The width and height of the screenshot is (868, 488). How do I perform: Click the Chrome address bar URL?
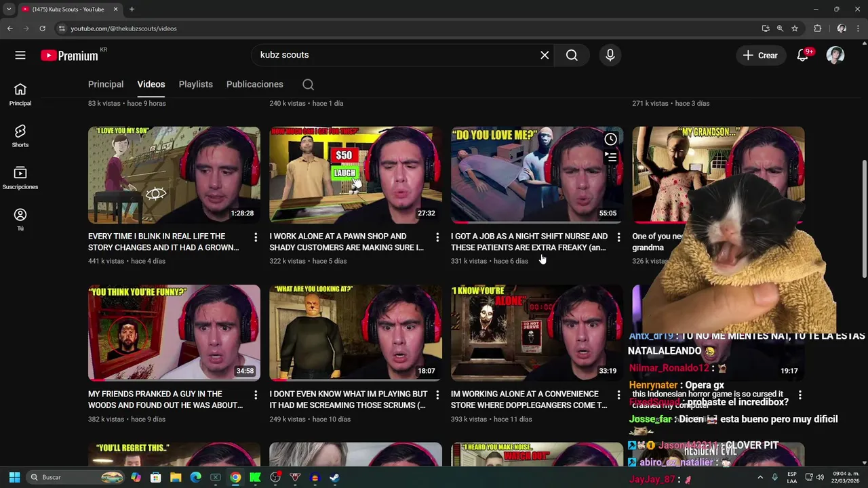[x=123, y=28]
